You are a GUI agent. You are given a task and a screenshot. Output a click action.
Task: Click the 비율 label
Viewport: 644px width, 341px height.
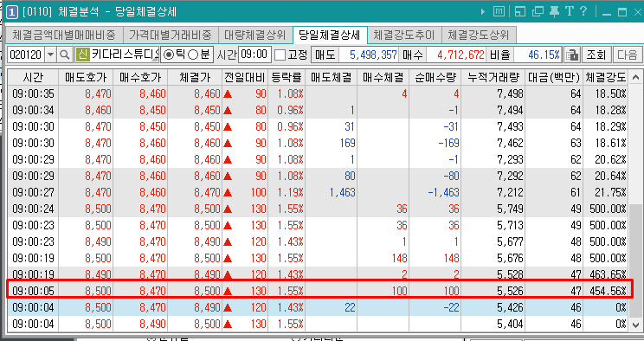pyautogui.click(x=499, y=55)
